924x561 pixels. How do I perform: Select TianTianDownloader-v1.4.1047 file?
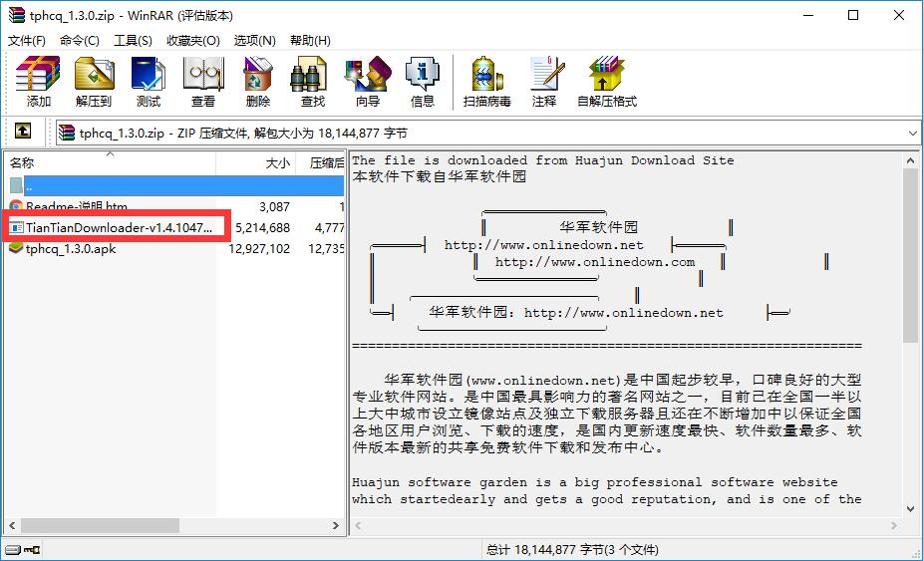coord(119,227)
